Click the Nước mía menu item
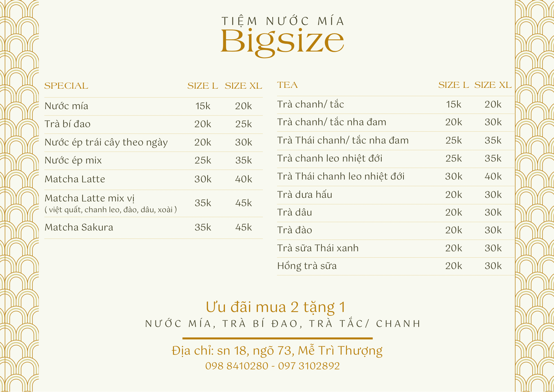554x392 pixels. 66,106
